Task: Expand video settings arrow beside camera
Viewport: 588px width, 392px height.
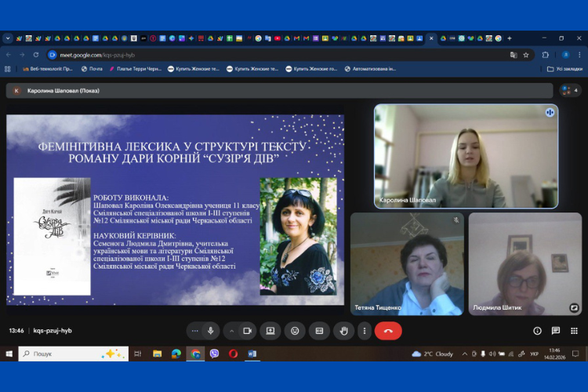Action: [x=231, y=331]
